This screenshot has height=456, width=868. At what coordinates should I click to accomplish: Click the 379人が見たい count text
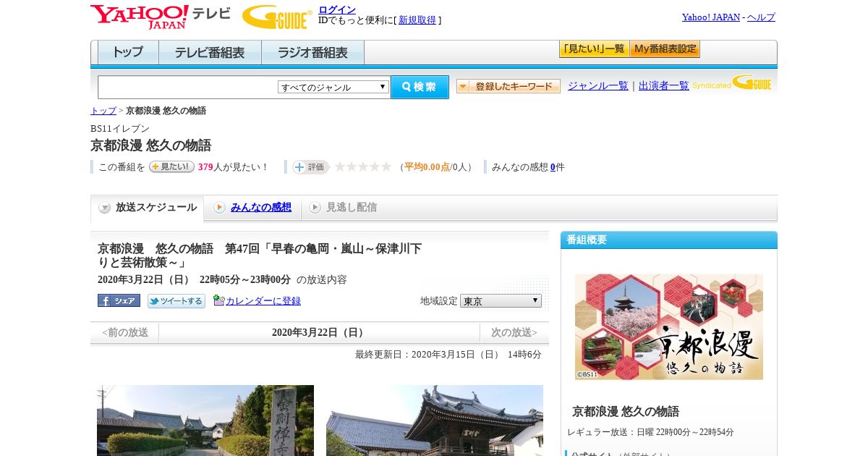pos(232,167)
